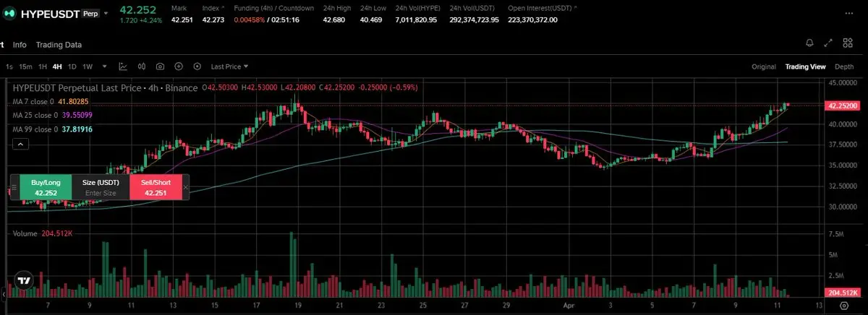The height and width of the screenshot is (315, 868).
Task: Click the Sell/Short 42.251 button
Action: [x=156, y=187]
